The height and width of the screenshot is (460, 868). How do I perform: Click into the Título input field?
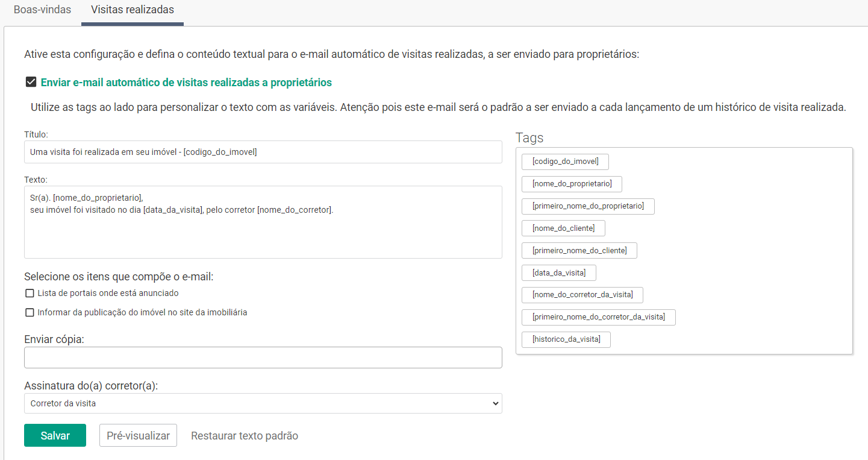pos(263,152)
